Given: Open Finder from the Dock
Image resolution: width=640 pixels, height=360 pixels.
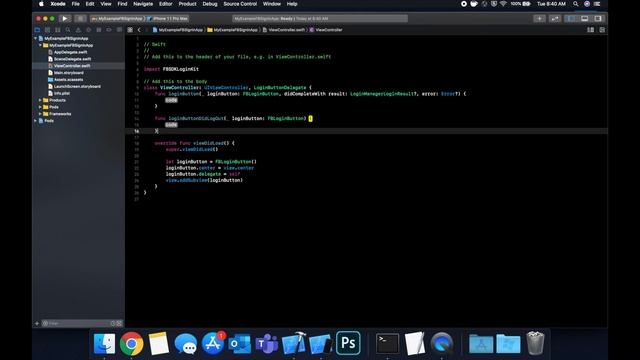Looking at the screenshot, I should 104,343.
